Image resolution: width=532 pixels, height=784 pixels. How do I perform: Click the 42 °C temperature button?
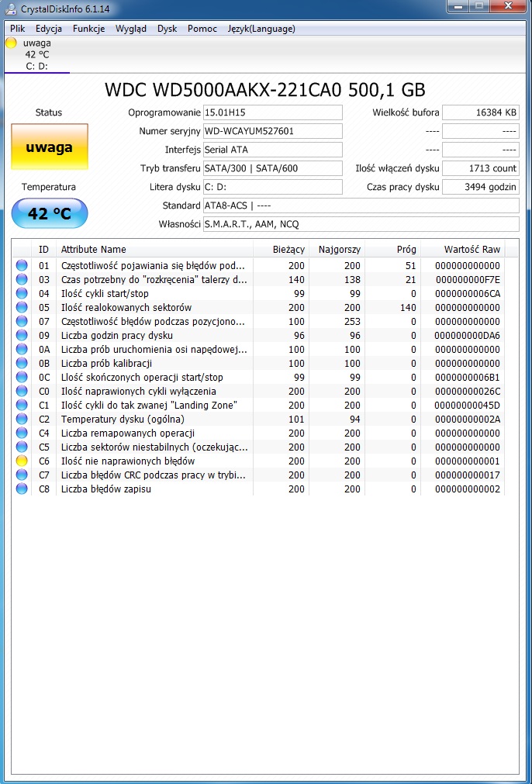(x=50, y=213)
